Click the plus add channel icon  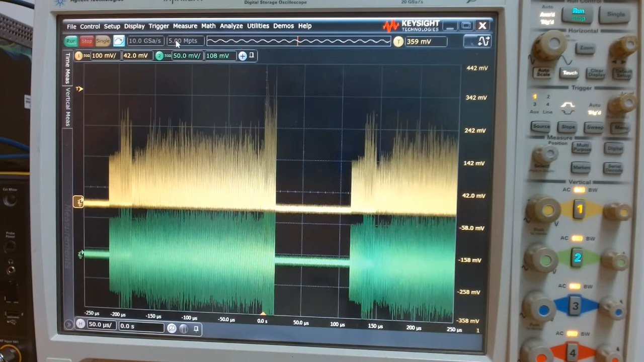[x=243, y=56]
